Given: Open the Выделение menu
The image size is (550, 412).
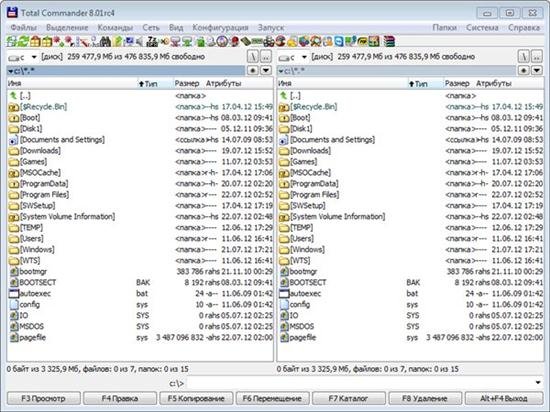Looking at the screenshot, I should click(x=67, y=27).
